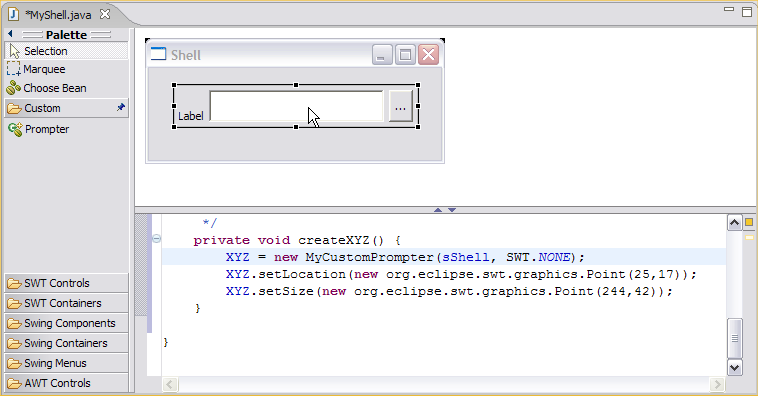Click the horizontal scroll left arrow

point(170,384)
